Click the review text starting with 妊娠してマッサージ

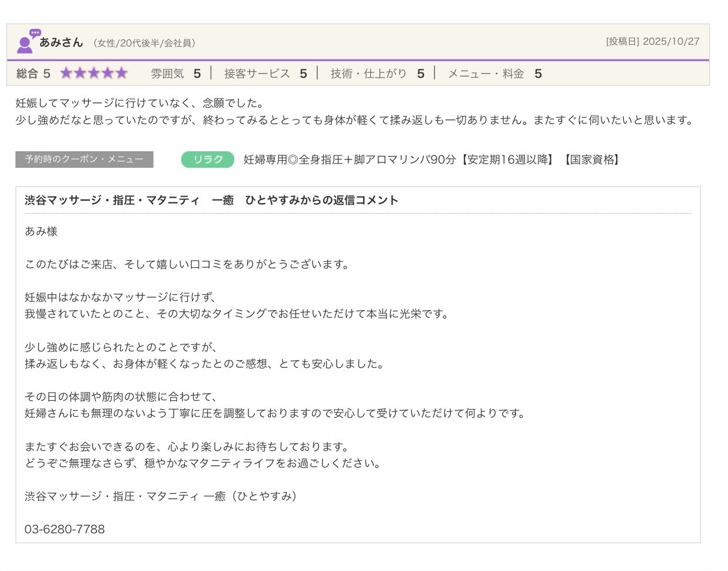pos(139,103)
